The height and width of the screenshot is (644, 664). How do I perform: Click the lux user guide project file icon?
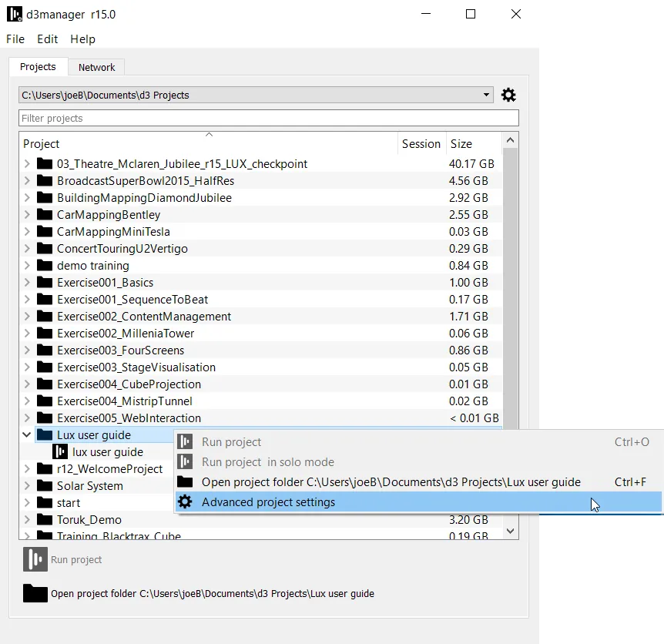click(x=62, y=452)
